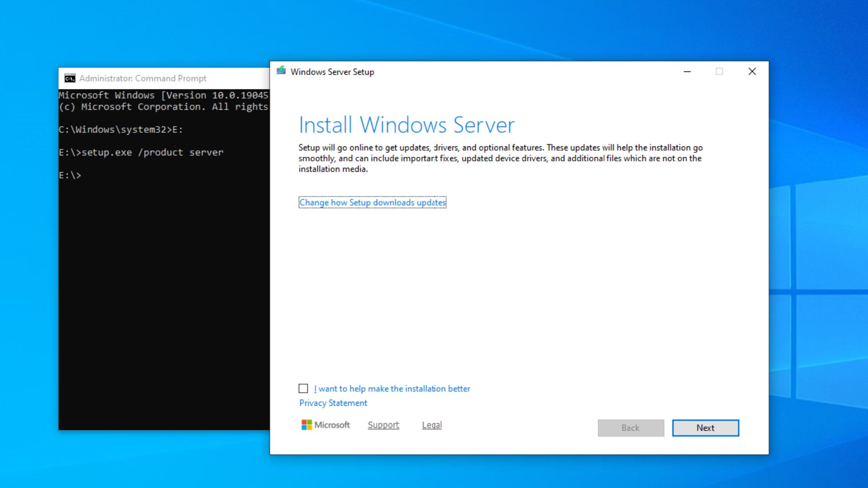The image size is (868, 488).
Task: Click the Windows Server Setup title bar icon
Action: 281,71
